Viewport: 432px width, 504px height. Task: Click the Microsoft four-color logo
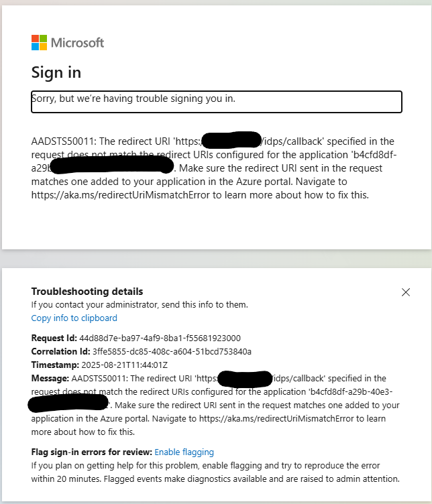click(40, 42)
